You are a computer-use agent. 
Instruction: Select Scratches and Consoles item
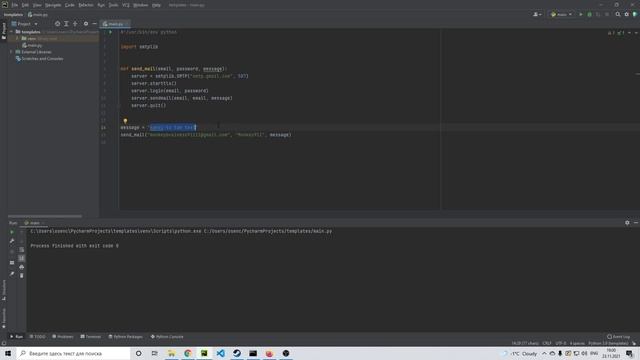tap(40, 59)
